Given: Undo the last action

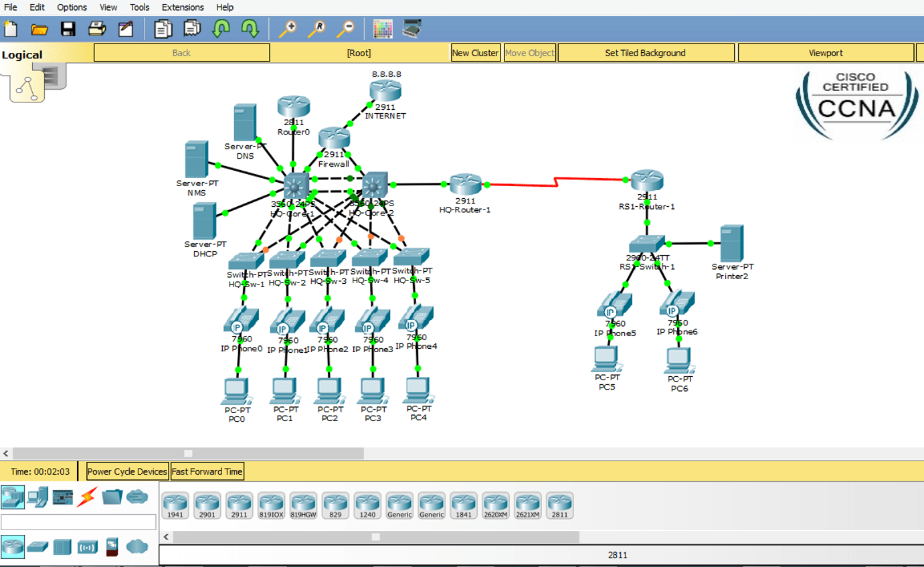Looking at the screenshot, I should coord(221,29).
